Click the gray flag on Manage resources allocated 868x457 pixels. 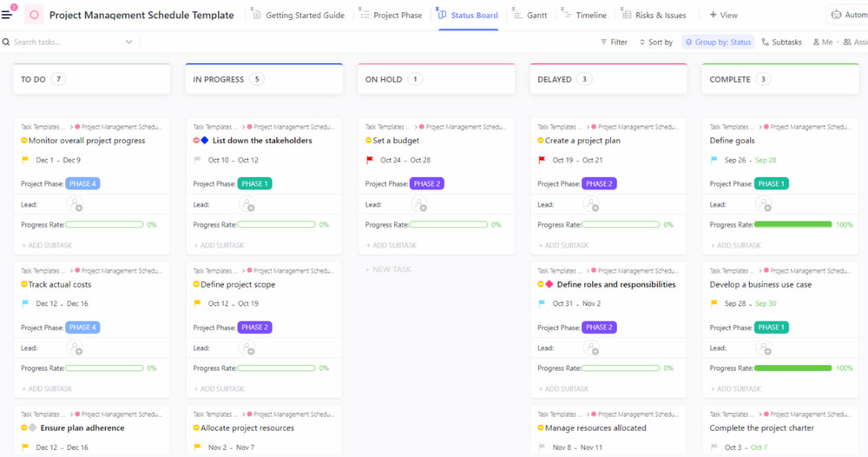point(542,447)
